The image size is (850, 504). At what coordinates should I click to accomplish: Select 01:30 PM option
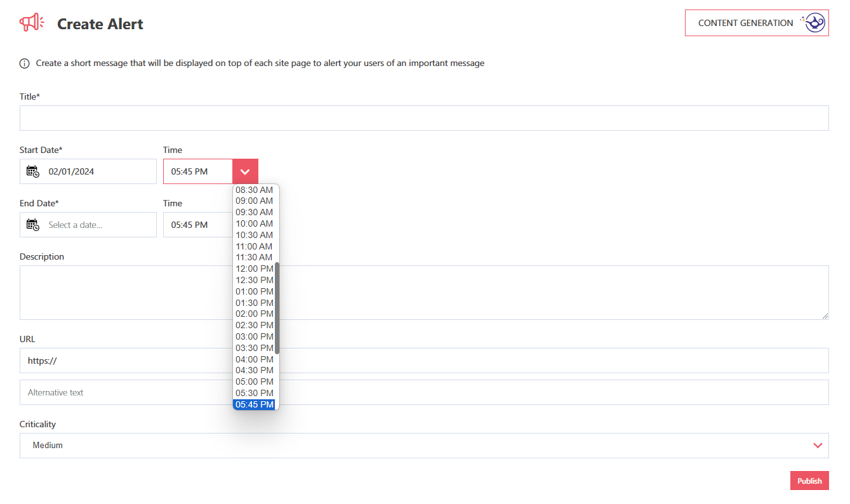pyautogui.click(x=254, y=303)
